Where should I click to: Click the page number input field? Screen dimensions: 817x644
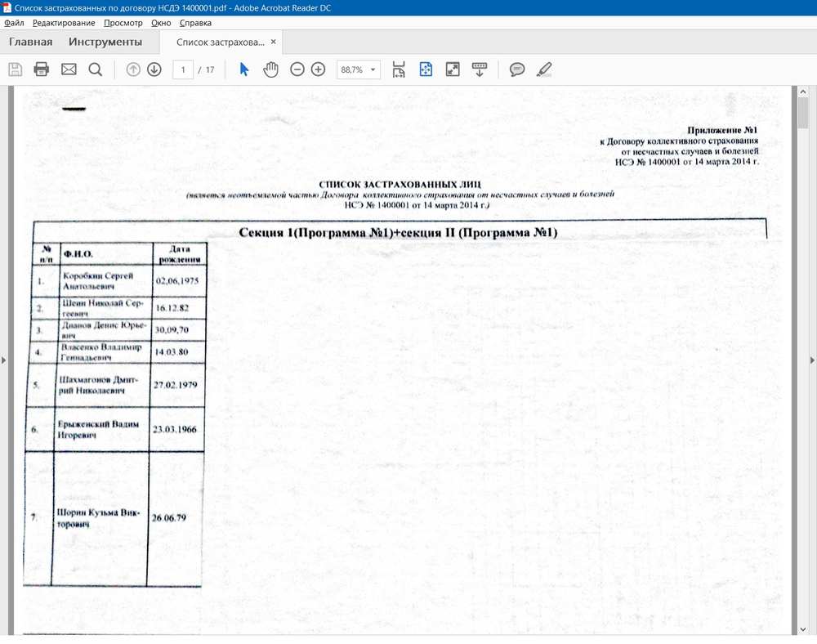pyautogui.click(x=183, y=69)
